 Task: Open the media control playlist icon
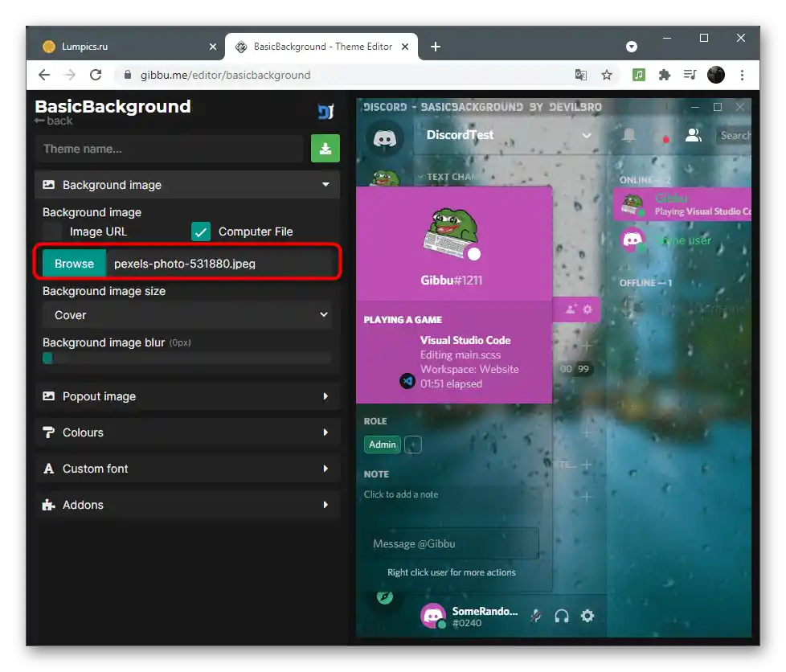690,75
